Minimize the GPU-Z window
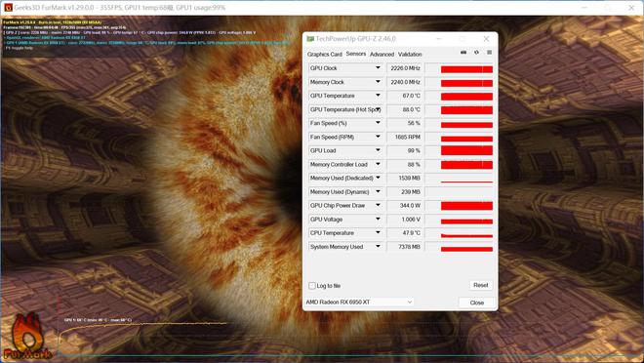 tap(439, 39)
